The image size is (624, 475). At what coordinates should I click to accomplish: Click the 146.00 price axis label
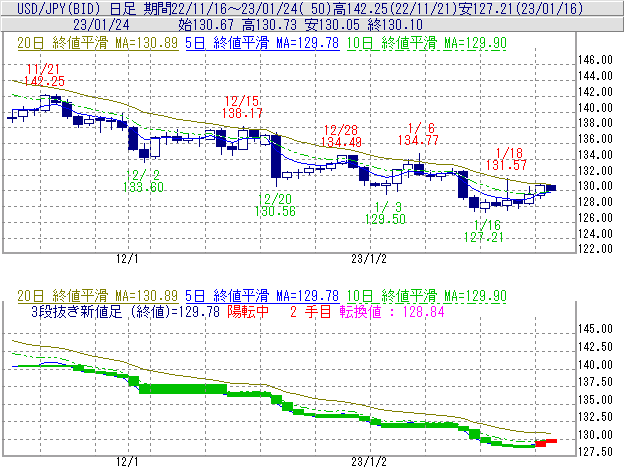595,60
